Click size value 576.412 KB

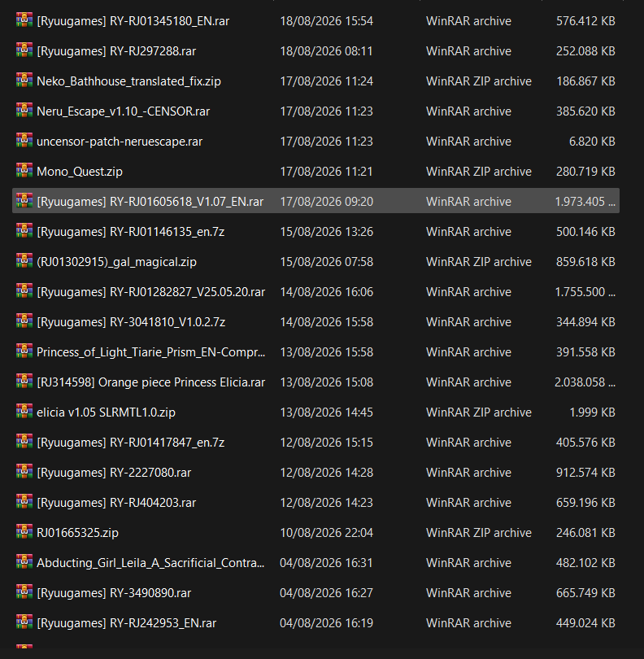click(585, 21)
